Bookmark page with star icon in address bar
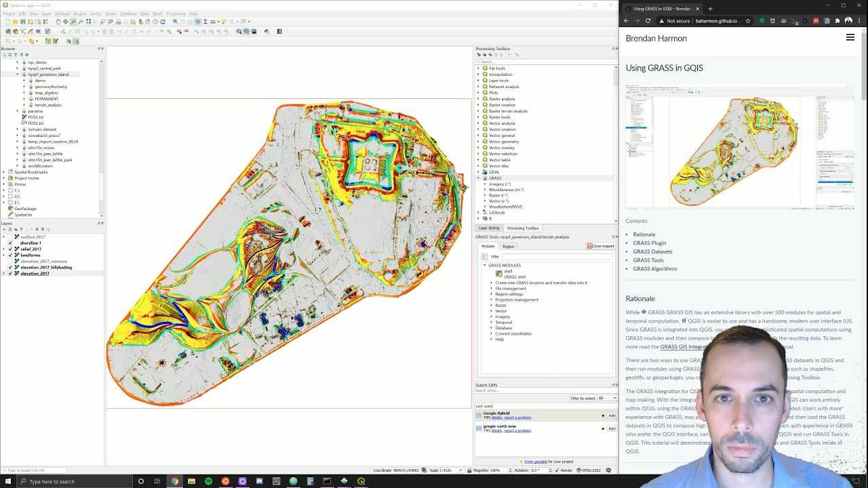This screenshot has height=488, width=868. coord(748,21)
